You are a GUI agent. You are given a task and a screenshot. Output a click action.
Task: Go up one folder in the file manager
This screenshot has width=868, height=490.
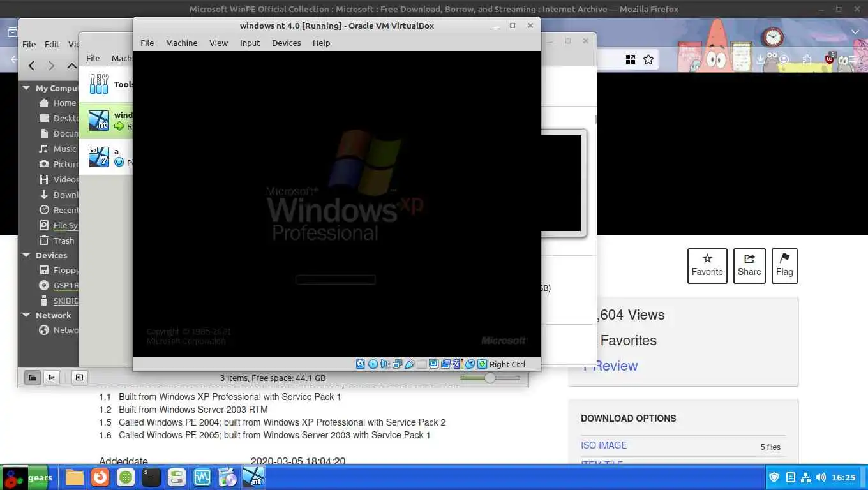click(x=72, y=65)
